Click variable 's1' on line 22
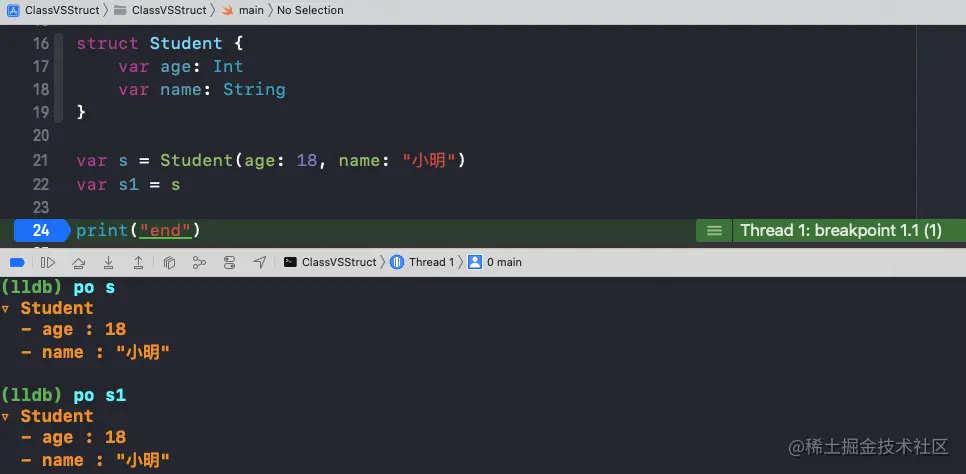Screen dimensions: 966x474 click(x=129, y=184)
